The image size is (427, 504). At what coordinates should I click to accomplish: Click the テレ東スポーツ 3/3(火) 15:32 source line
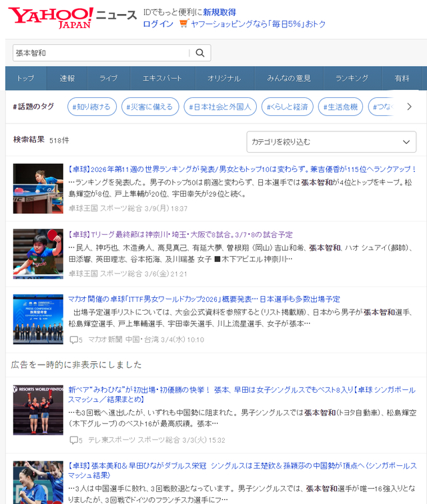[157, 440]
